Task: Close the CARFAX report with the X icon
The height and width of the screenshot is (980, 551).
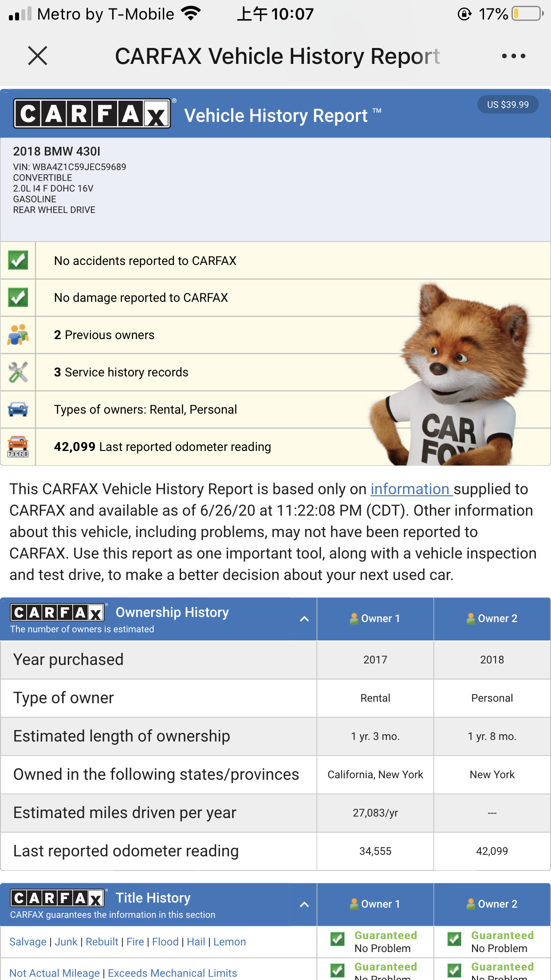Action: (38, 56)
